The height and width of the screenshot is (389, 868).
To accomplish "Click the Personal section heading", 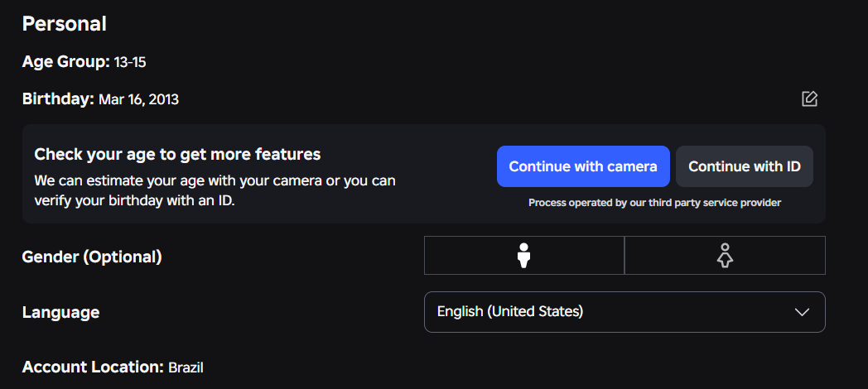I will coord(65,24).
